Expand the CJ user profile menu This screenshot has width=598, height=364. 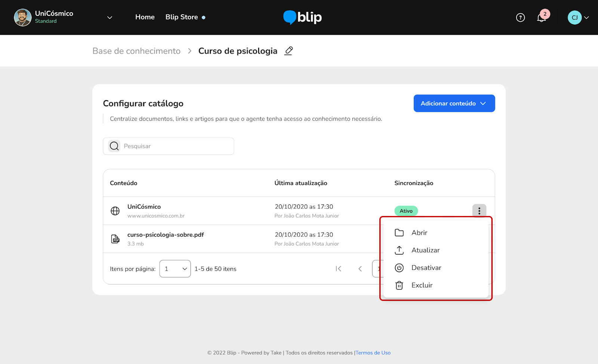[x=578, y=18]
